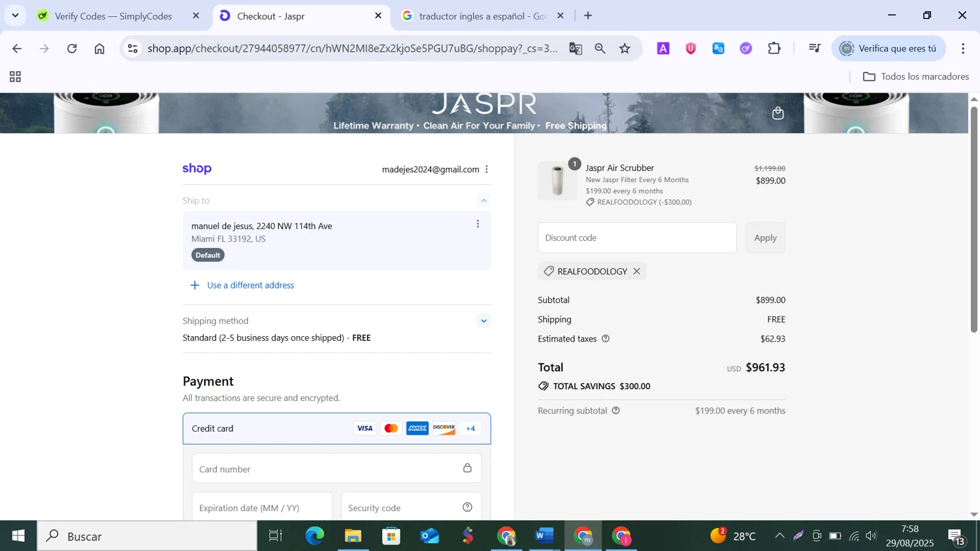Show Security code help tooltip
980x551 pixels.
[x=467, y=507]
